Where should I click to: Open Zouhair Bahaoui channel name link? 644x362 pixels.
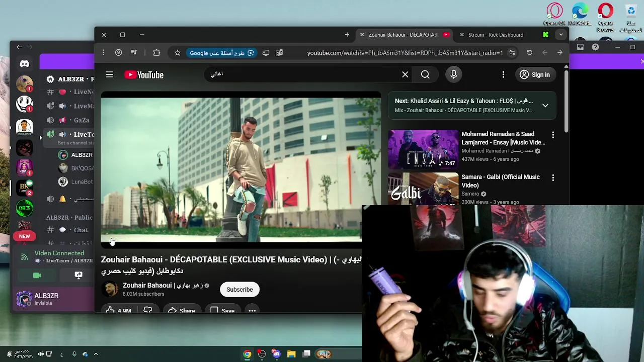[x=163, y=285]
